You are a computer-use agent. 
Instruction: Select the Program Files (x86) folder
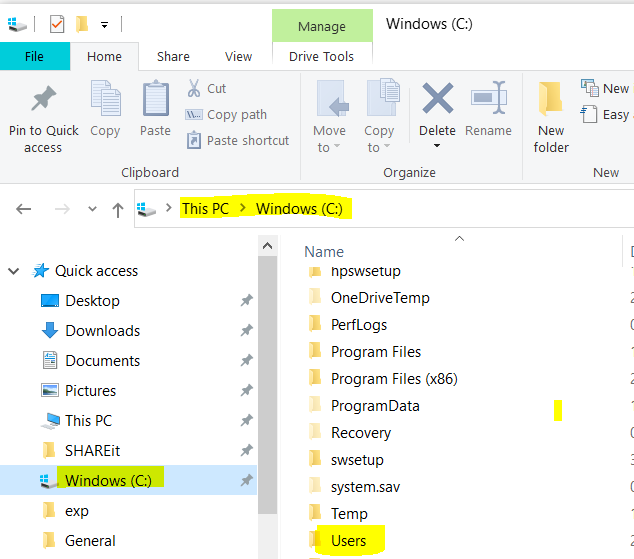[394, 379]
